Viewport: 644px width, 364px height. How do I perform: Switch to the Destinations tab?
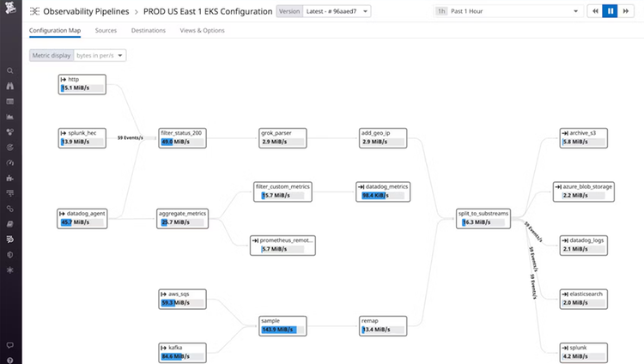coord(149,30)
